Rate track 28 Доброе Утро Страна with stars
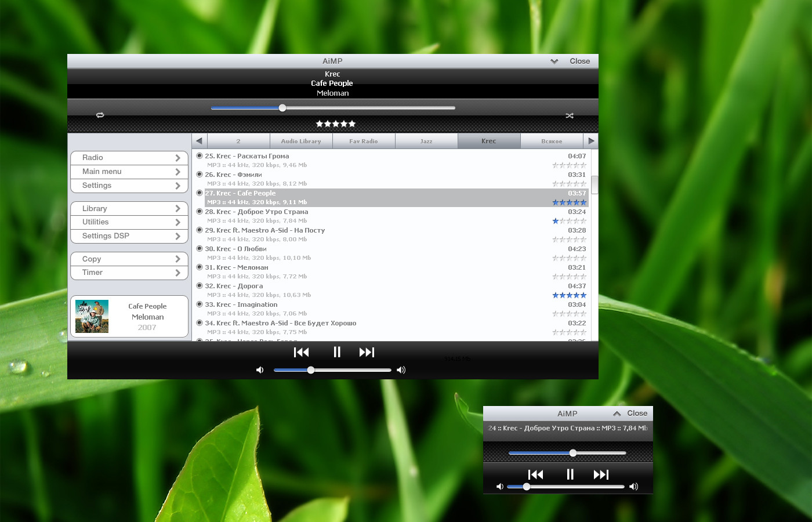The image size is (812, 522). click(x=570, y=221)
